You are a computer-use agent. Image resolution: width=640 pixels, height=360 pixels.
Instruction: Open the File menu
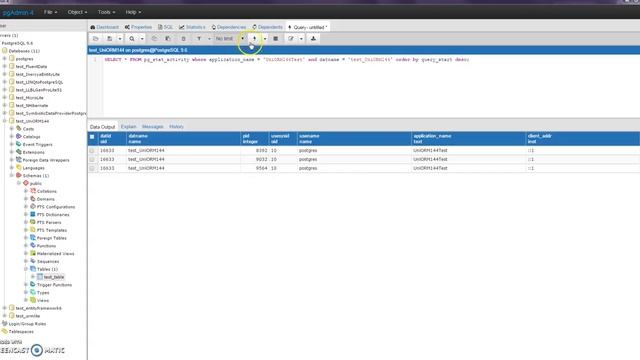click(x=50, y=12)
